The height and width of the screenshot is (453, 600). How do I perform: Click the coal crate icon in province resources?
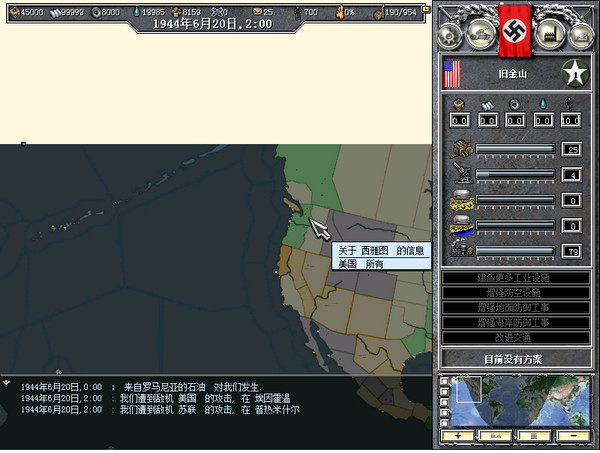pos(459,104)
